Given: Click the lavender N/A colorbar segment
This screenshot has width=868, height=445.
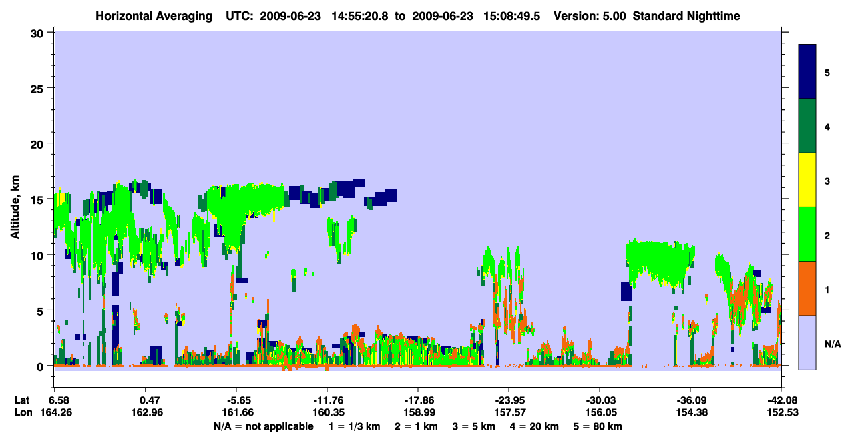Looking at the screenshot, I should click(807, 342).
